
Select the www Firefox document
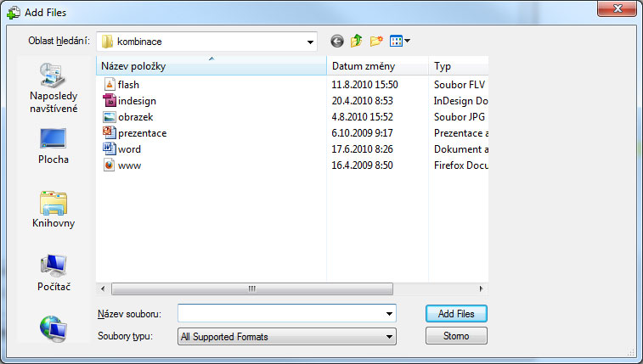129,165
